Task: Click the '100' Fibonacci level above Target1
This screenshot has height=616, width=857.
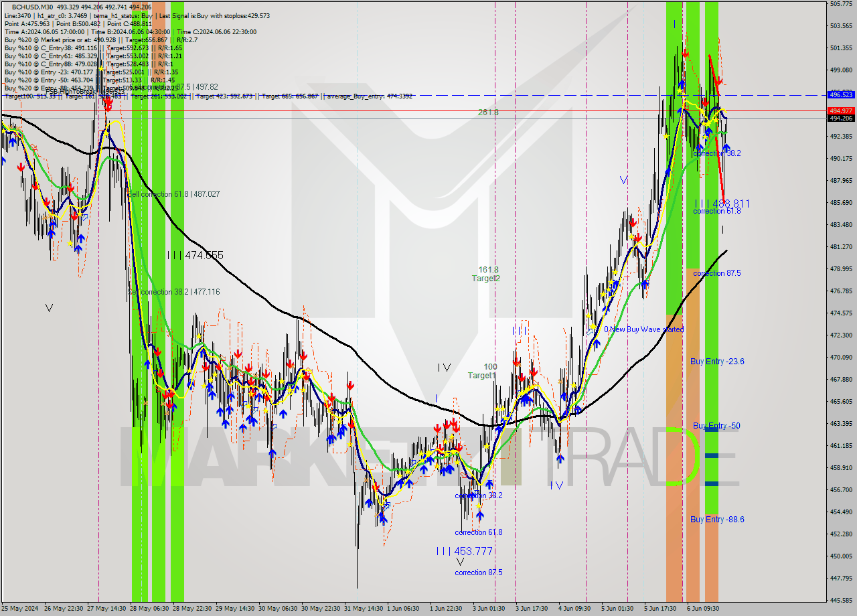Action: (491, 367)
